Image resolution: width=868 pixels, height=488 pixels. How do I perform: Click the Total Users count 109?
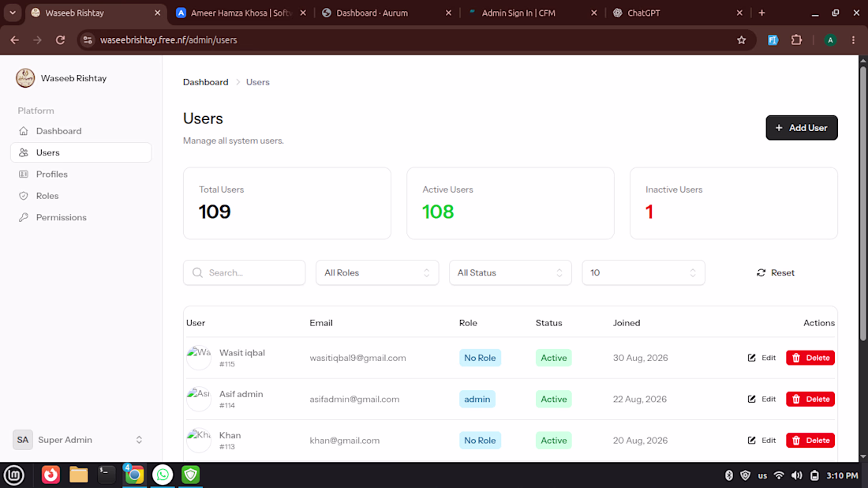point(215,212)
